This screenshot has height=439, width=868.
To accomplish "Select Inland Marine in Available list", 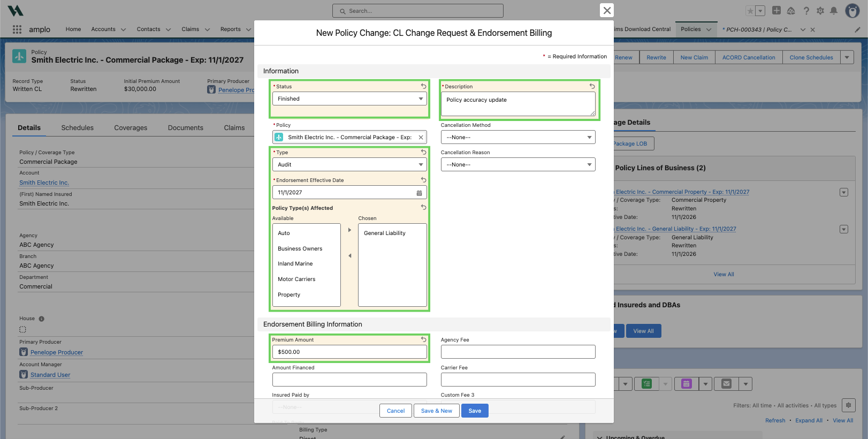I will (307, 264).
